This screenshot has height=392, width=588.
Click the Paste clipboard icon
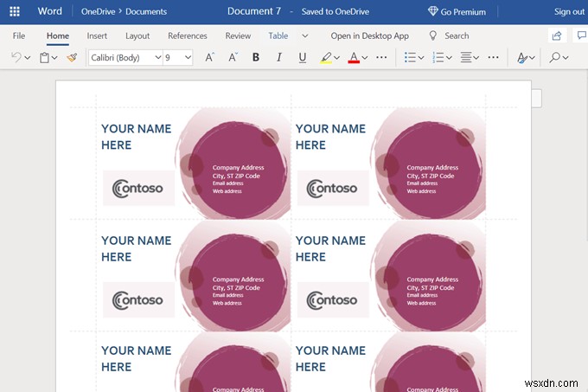tap(45, 58)
